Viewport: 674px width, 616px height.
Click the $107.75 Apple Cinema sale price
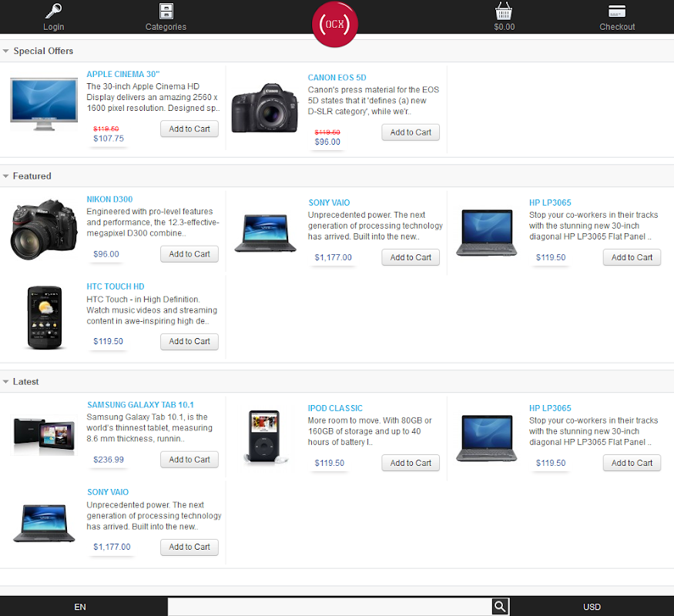click(x=109, y=139)
